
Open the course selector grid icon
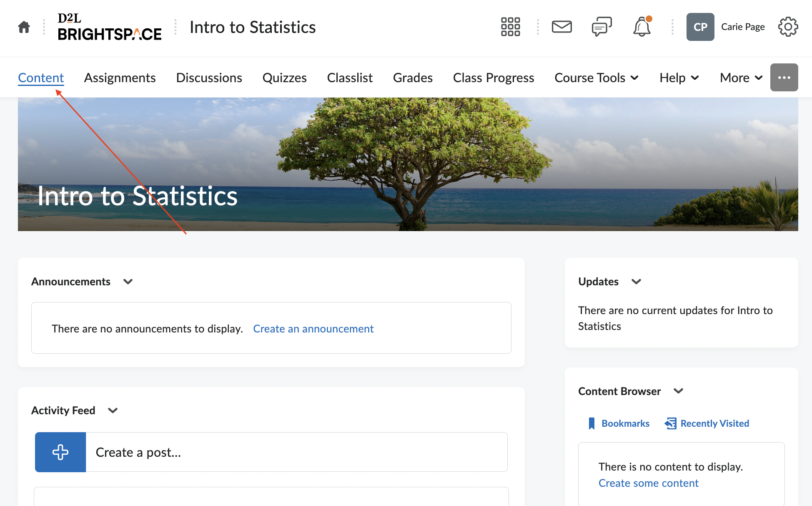coord(510,27)
